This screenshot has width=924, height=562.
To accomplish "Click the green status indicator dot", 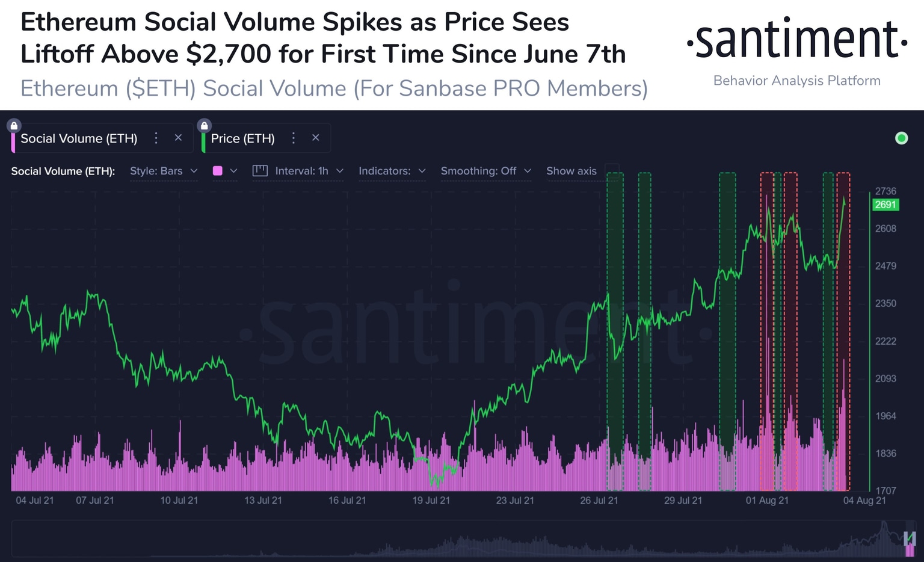I will 901,138.
